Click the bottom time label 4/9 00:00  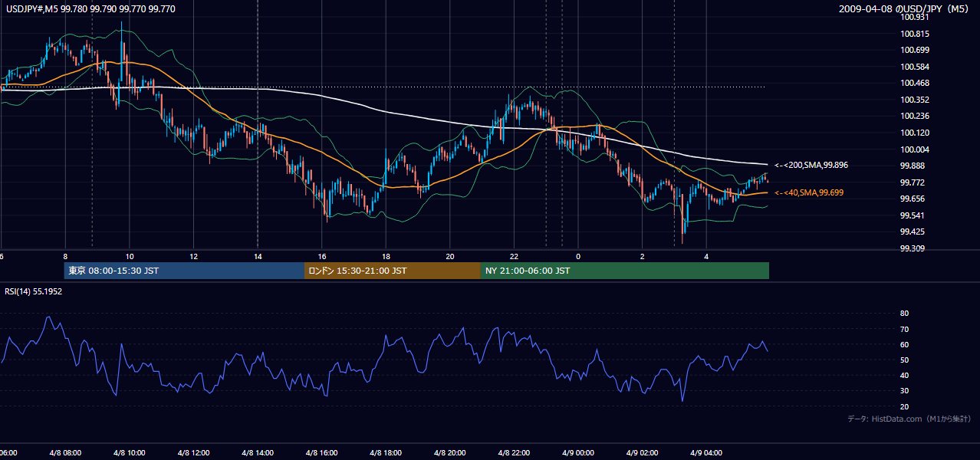(579, 453)
